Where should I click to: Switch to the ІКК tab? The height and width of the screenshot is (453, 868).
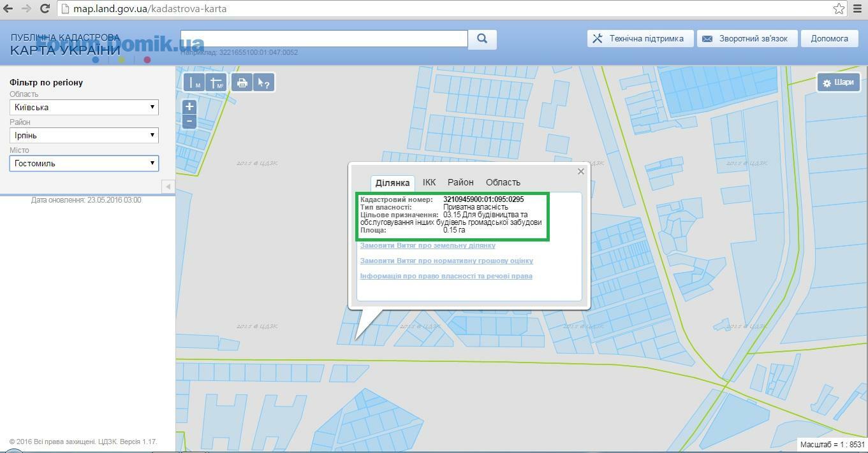pos(429,182)
